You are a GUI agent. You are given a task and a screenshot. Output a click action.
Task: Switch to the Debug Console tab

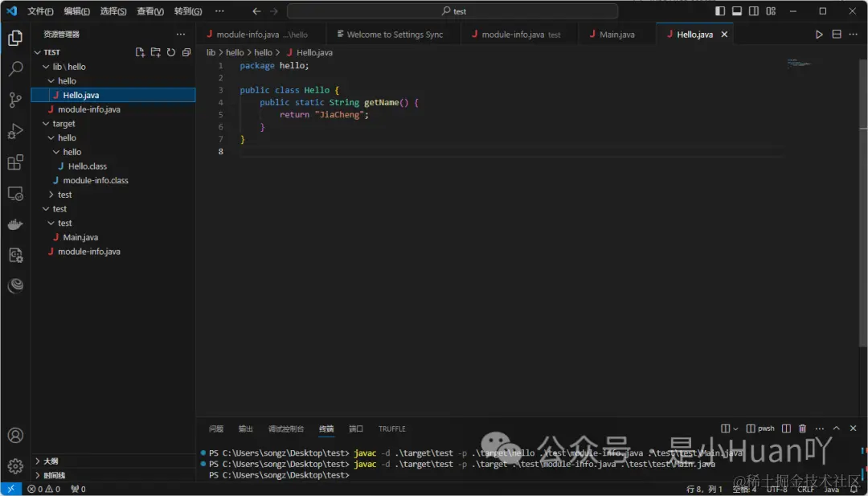pyautogui.click(x=286, y=428)
